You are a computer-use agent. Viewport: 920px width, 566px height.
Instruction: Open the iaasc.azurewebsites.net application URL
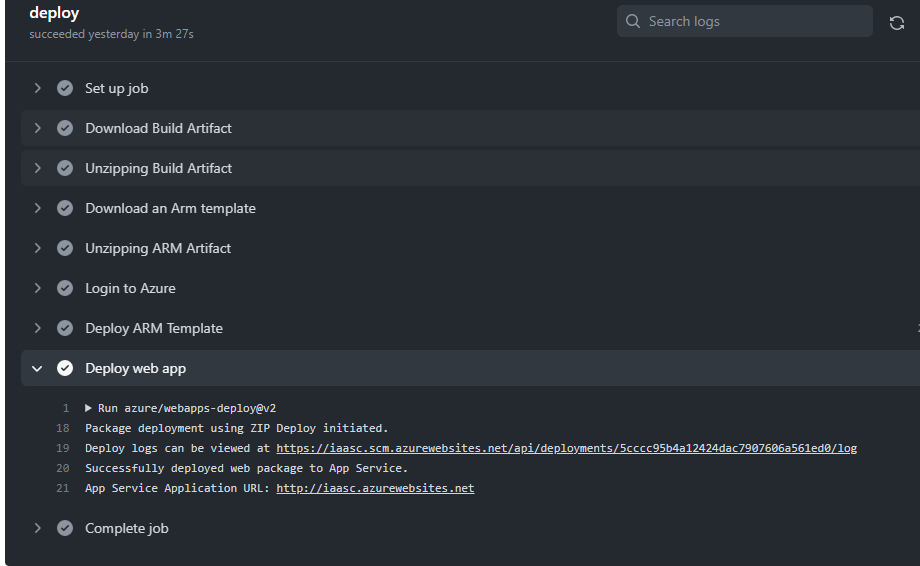375,488
